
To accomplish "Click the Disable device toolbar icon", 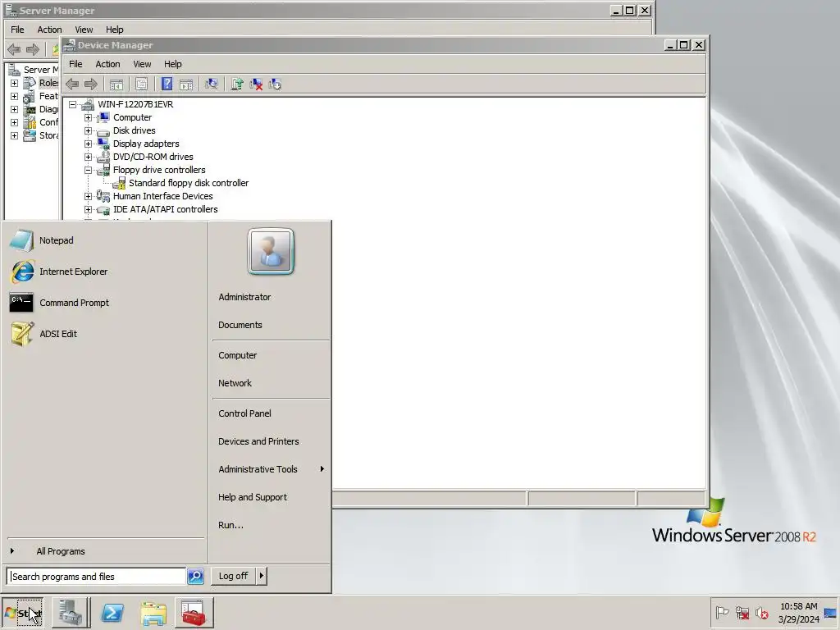I will (275, 84).
